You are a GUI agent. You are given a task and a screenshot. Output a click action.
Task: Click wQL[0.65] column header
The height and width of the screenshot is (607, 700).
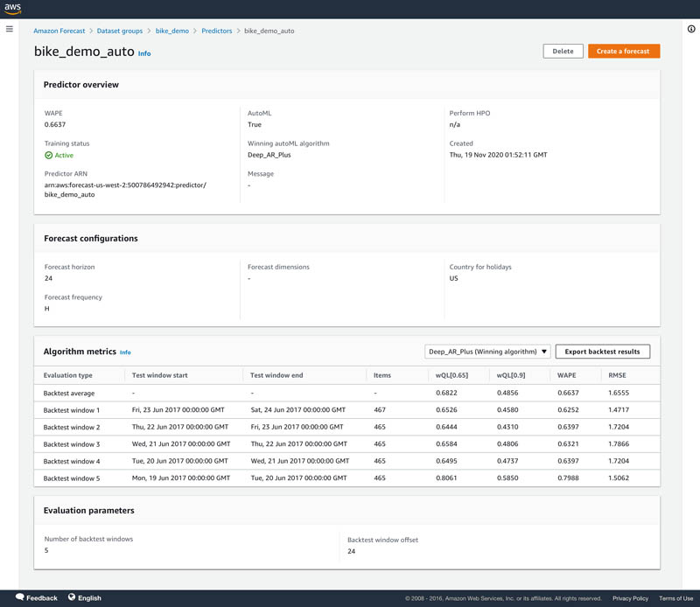pyautogui.click(x=451, y=375)
